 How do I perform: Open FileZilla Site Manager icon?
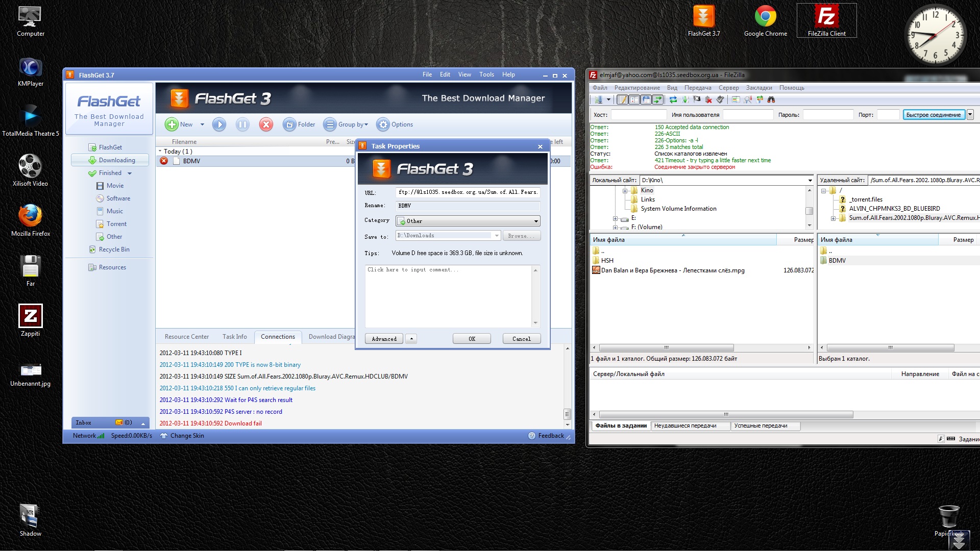pyautogui.click(x=598, y=99)
